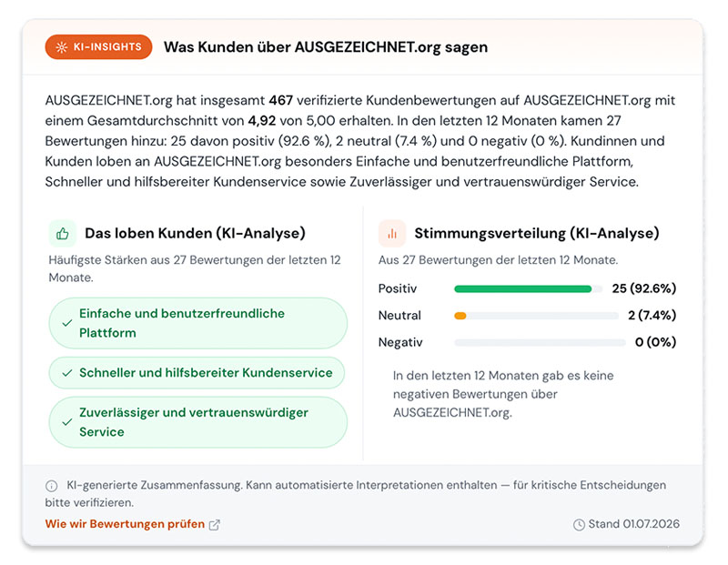Click the Stand 01.07.2026 date label

(633, 524)
